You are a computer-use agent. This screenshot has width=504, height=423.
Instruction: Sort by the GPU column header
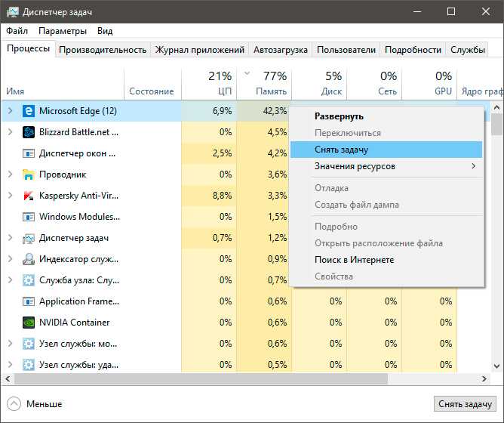[429, 84]
